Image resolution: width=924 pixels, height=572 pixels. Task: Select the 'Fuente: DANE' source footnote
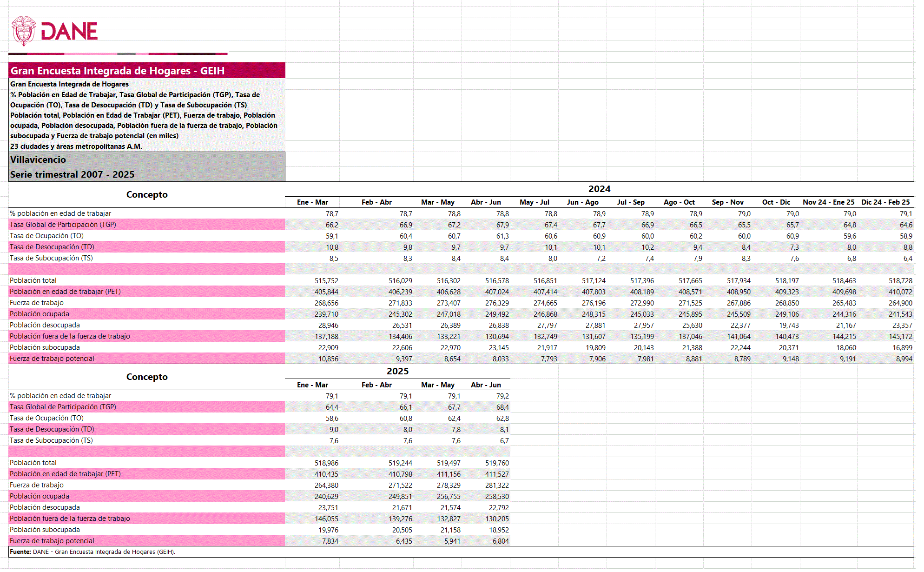tap(92, 552)
